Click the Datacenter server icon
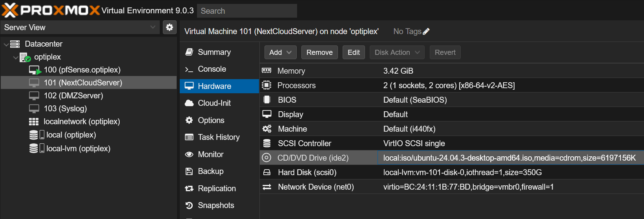Viewport: 644px width, 219px height. (15, 44)
